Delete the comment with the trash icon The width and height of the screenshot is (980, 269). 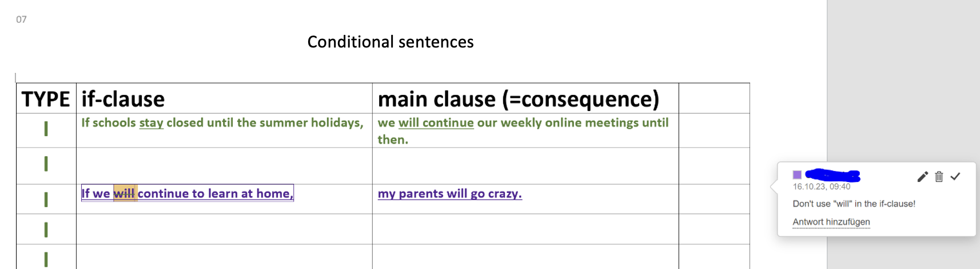(939, 177)
